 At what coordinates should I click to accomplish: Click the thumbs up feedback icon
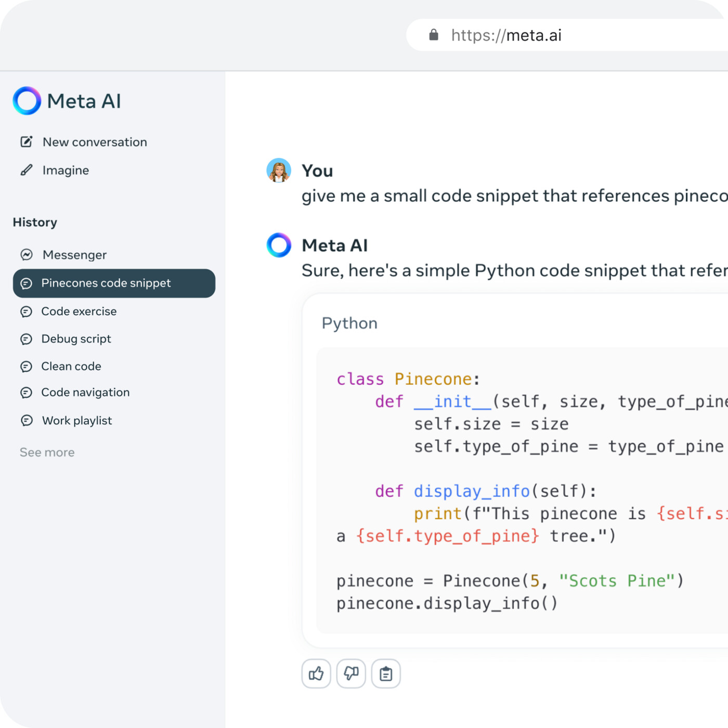point(316,674)
